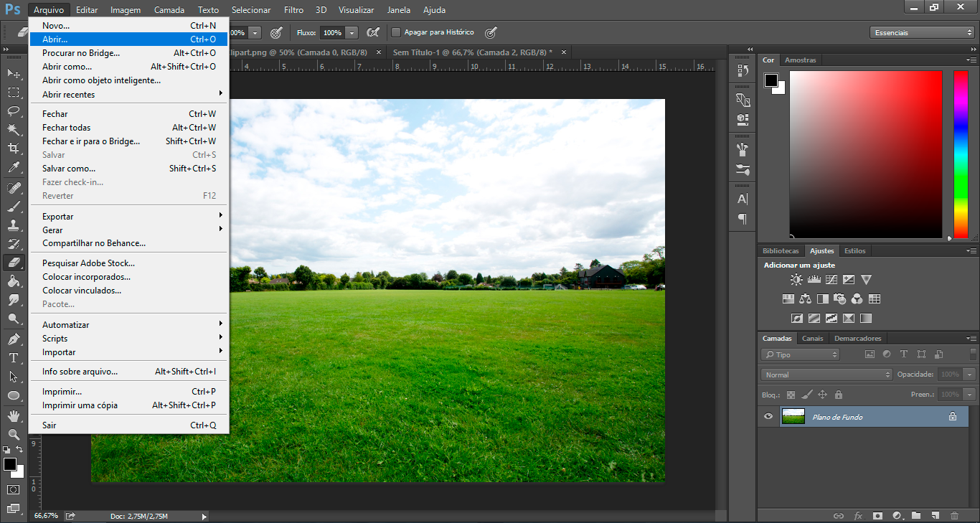
Task: Open the Normal blend mode dropdown
Action: pos(826,374)
